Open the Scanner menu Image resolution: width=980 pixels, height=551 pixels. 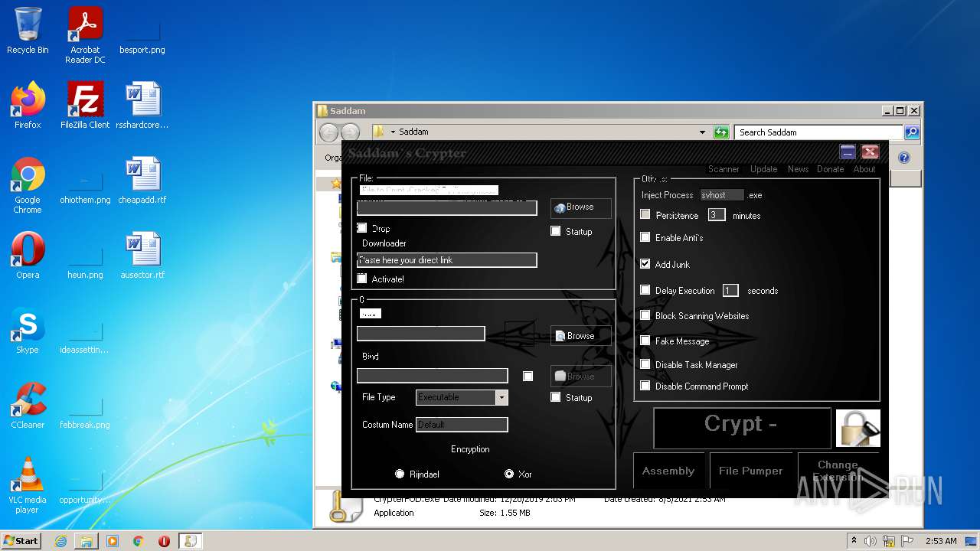click(724, 169)
